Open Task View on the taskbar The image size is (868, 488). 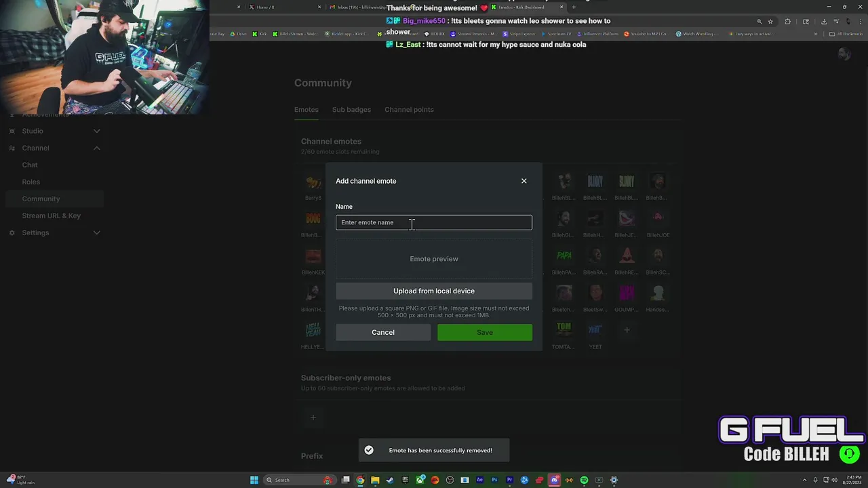[x=346, y=480]
